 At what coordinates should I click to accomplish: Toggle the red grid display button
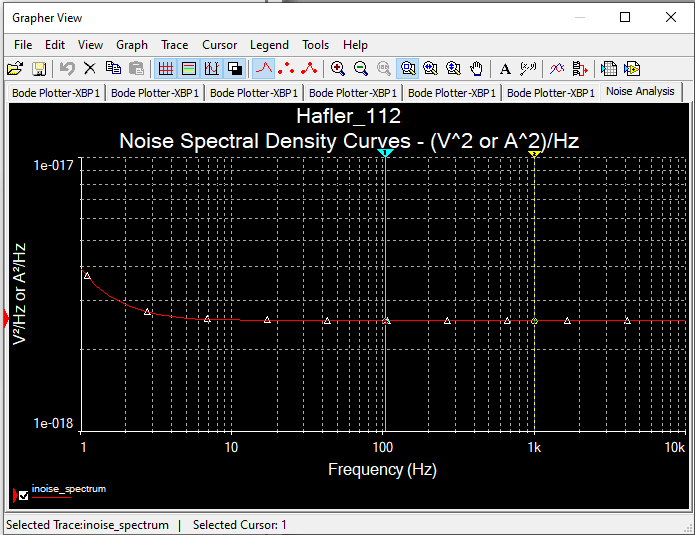pyautogui.click(x=166, y=69)
